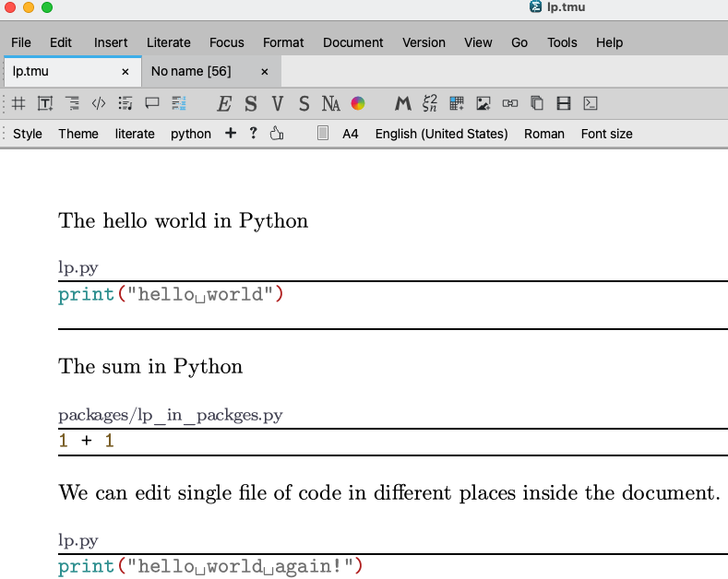Open the rainbow color wheel picker

[357, 103]
